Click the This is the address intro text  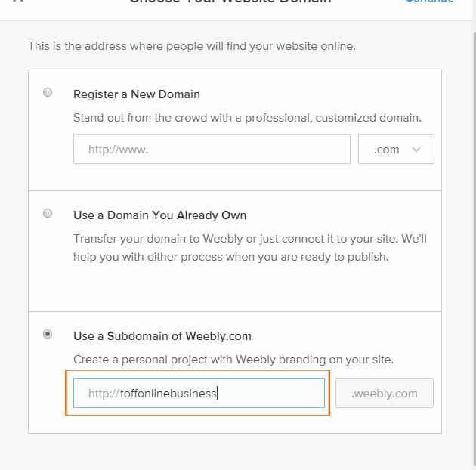[x=192, y=46]
